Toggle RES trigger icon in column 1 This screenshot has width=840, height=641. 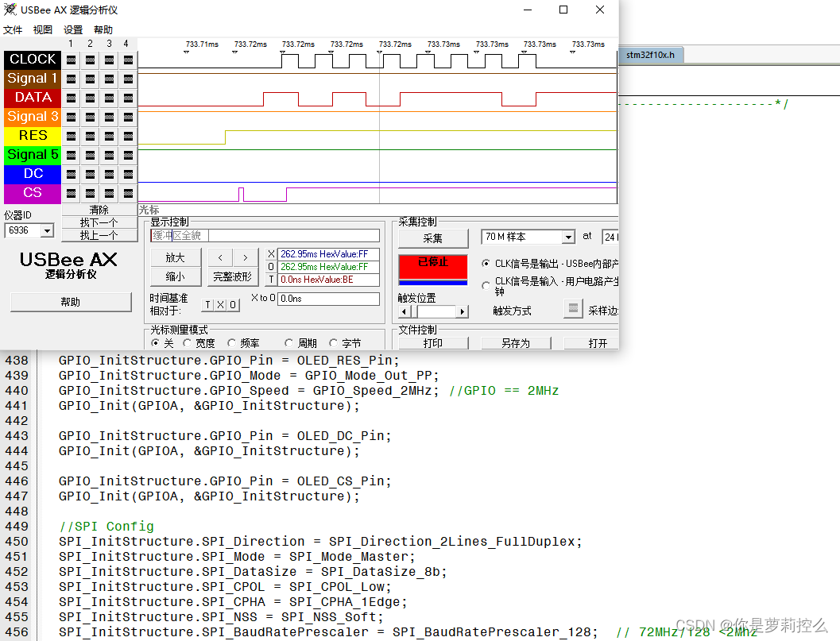coord(71,137)
